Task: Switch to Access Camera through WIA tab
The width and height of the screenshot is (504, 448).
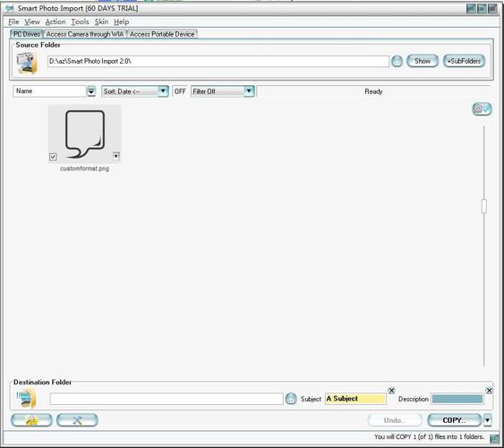Action: coord(85,34)
